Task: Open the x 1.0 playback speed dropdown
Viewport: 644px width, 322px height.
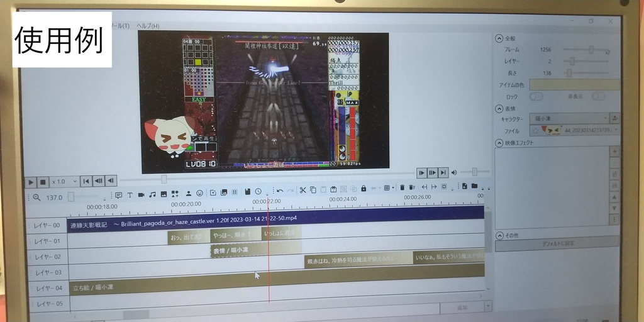Action: tap(65, 181)
